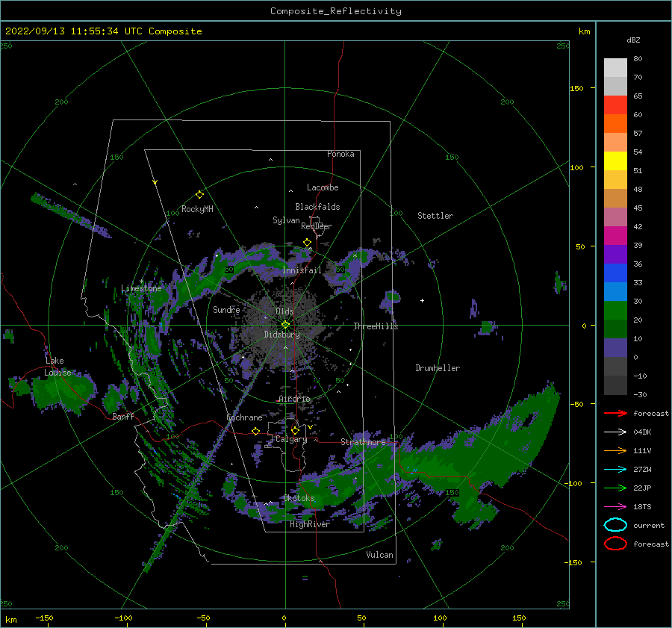Click the Olds city label
The width and height of the screenshot is (672, 628).
click(284, 311)
